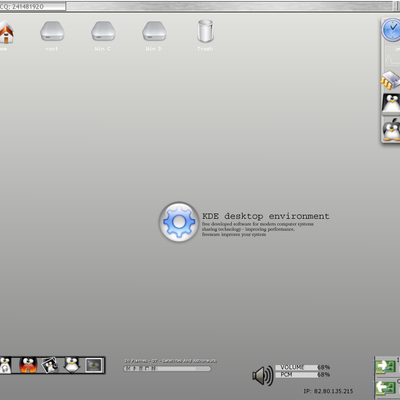Screen dimensions: 400x400
Task: Launch the penguin with headphones icon
Action: tap(5, 365)
